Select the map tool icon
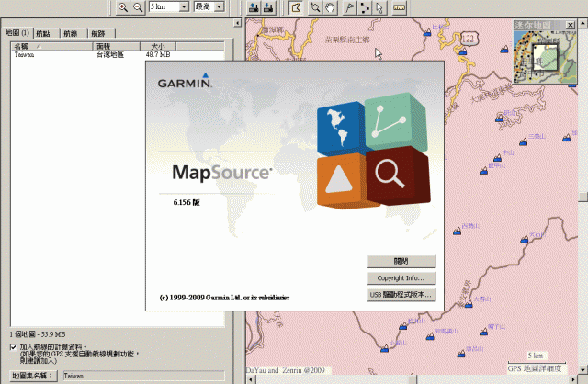 tap(296, 7)
